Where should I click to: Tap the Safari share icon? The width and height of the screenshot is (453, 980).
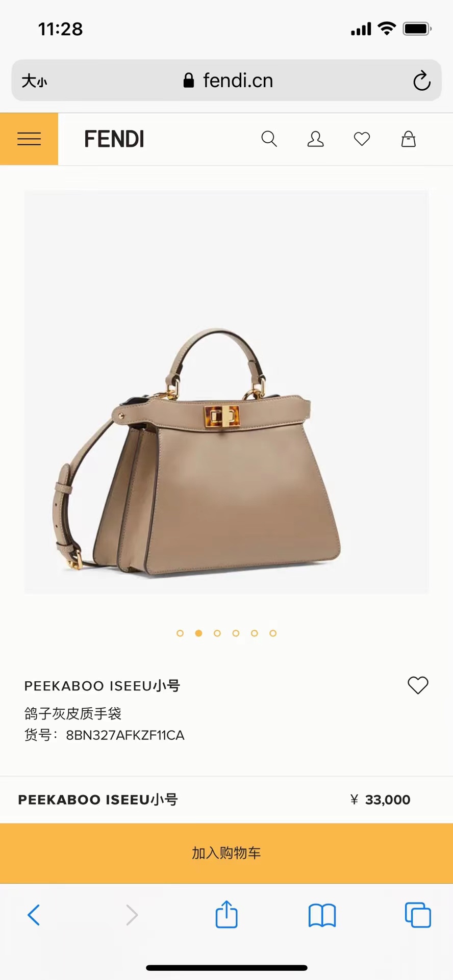click(x=226, y=914)
